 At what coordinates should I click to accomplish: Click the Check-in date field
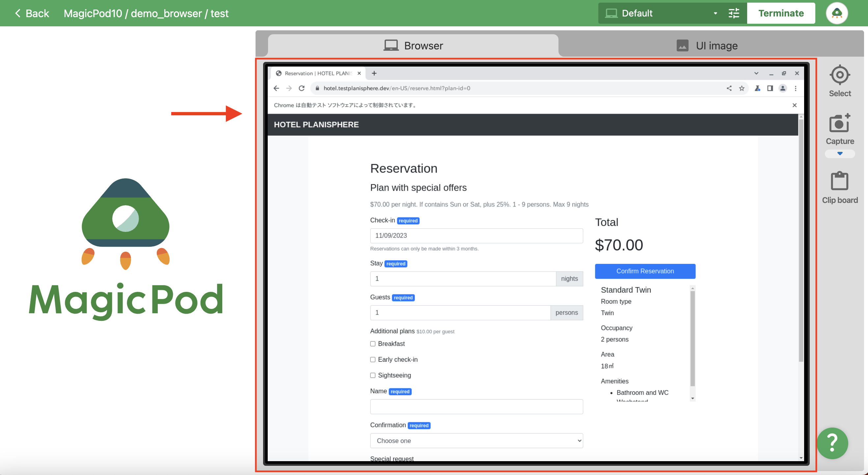(476, 236)
